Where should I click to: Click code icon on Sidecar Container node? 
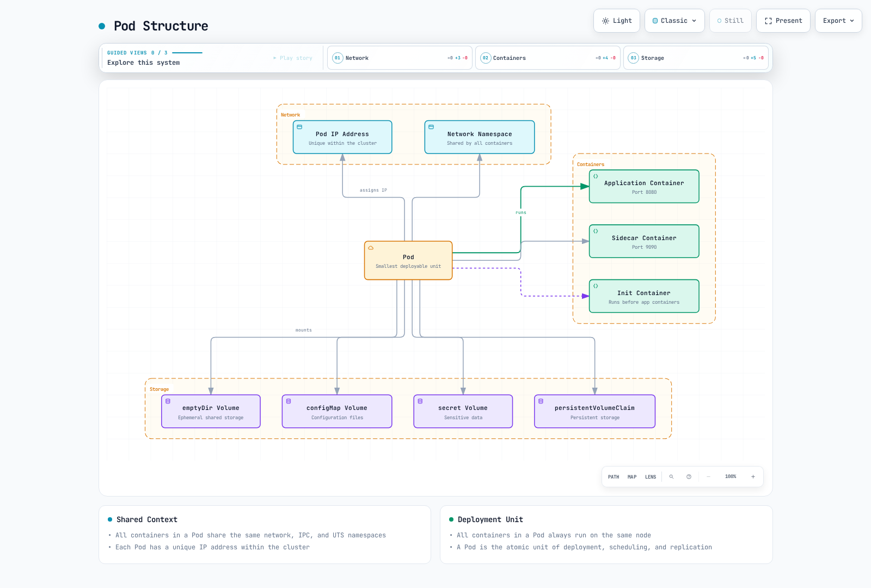pyautogui.click(x=596, y=231)
